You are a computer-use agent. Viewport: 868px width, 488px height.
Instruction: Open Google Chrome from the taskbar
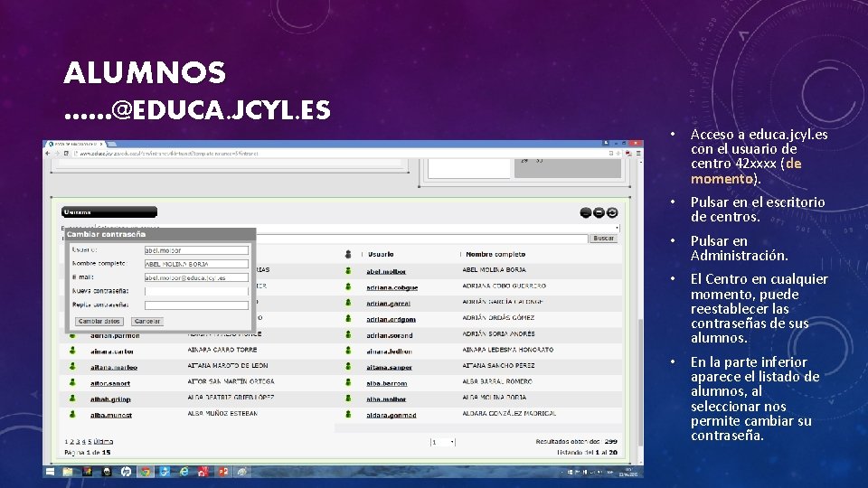tap(145, 472)
